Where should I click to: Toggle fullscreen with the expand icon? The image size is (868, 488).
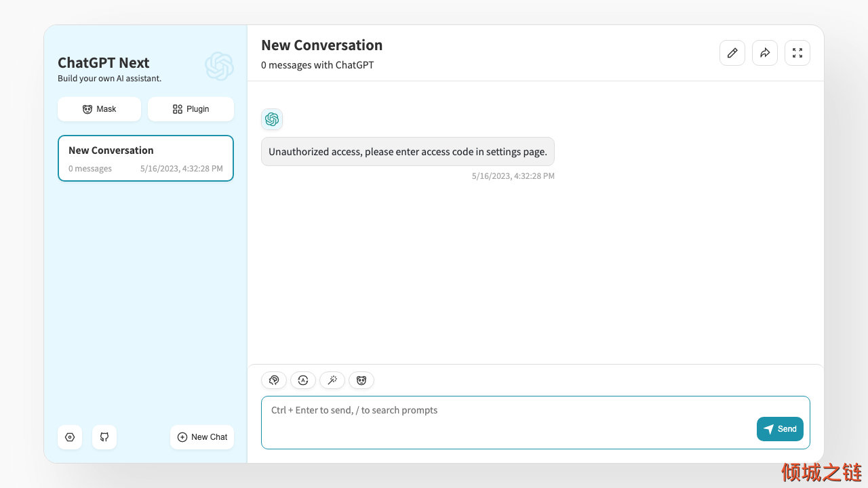[797, 53]
